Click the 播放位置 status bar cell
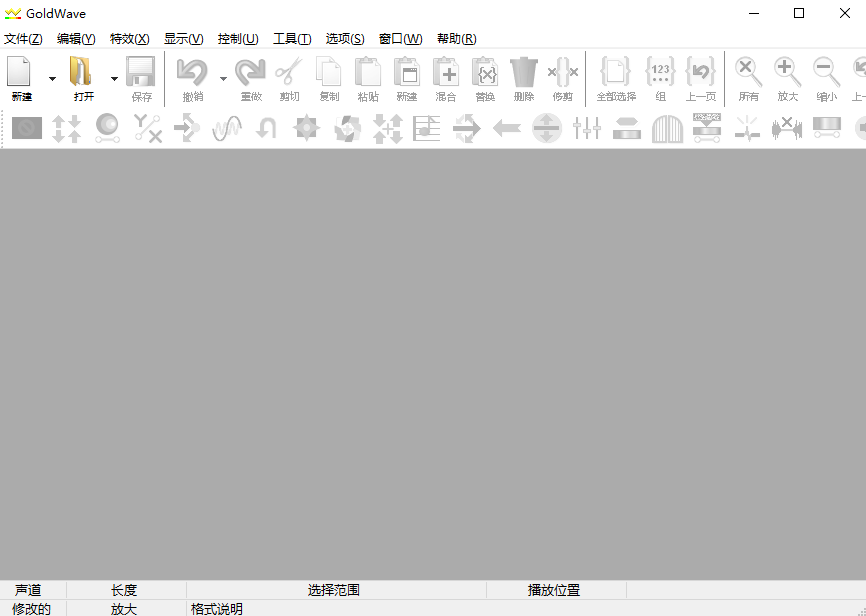The image size is (866, 616). click(x=554, y=590)
